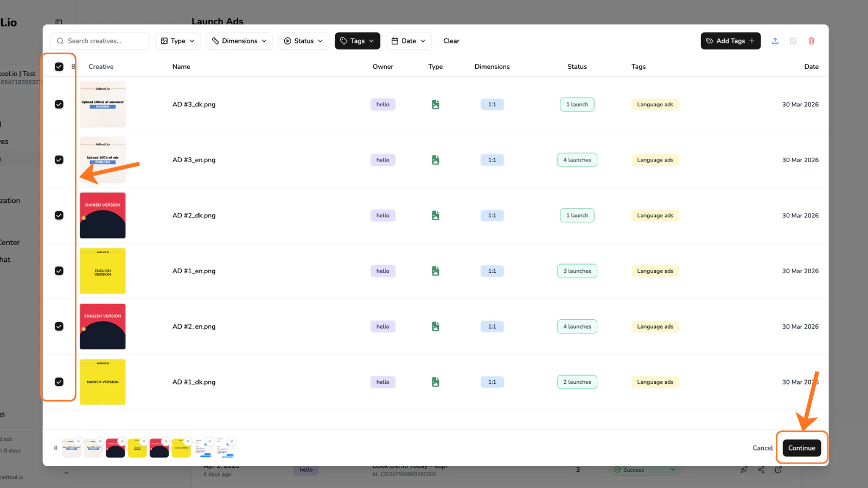Click the '4 launches' badge for AD #3_en.png
This screenshot has height=488, width=868.
tap(577, 160)
